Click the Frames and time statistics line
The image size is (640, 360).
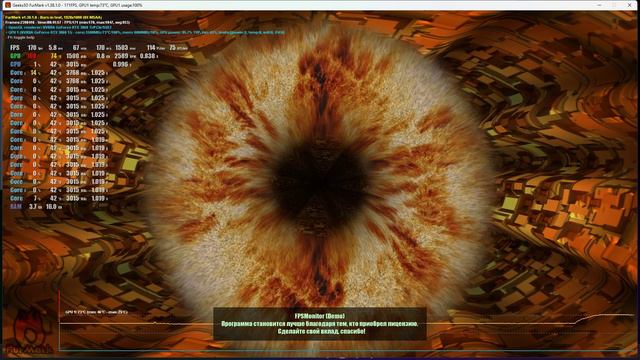coord(68,22)
